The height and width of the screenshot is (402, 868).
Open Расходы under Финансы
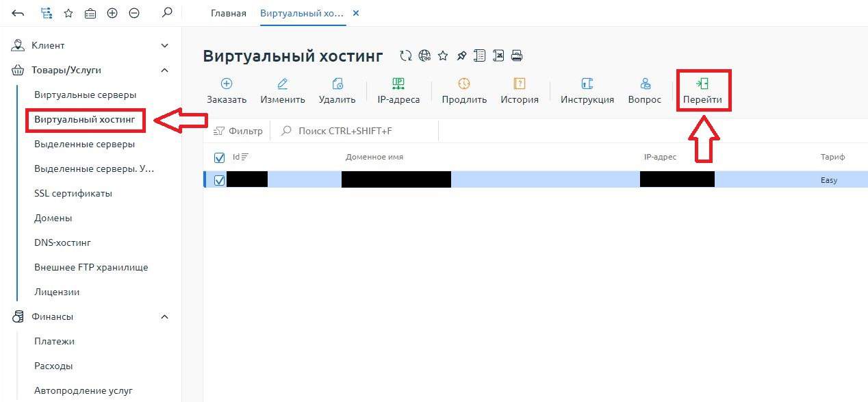pos(53,366)
